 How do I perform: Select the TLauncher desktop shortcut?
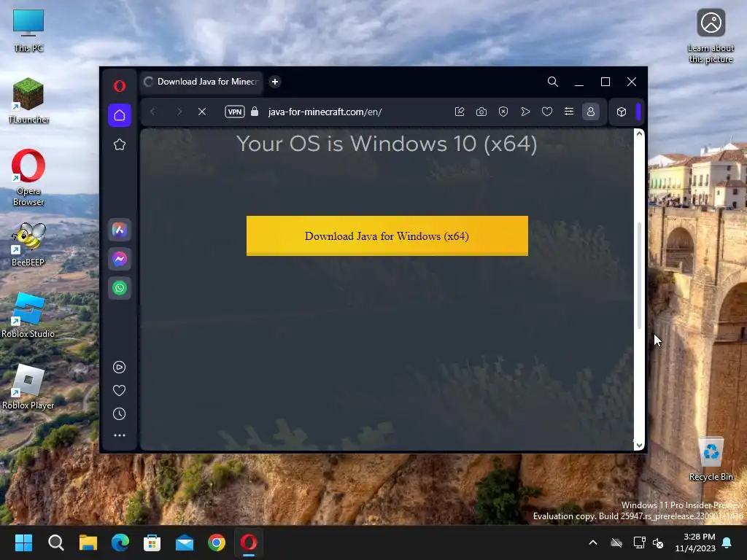[28, 101]
